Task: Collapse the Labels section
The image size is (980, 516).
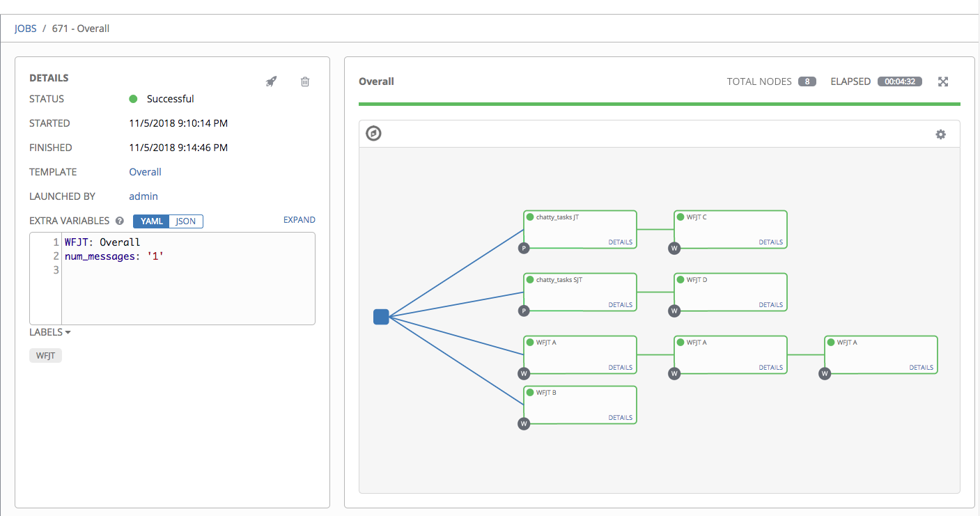Action: click(x=50, y=332)
